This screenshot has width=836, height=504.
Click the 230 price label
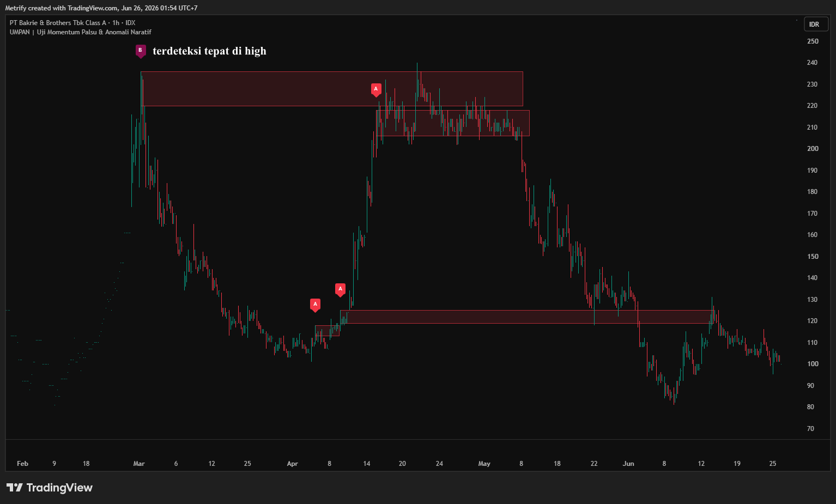[x=812, y=84]
